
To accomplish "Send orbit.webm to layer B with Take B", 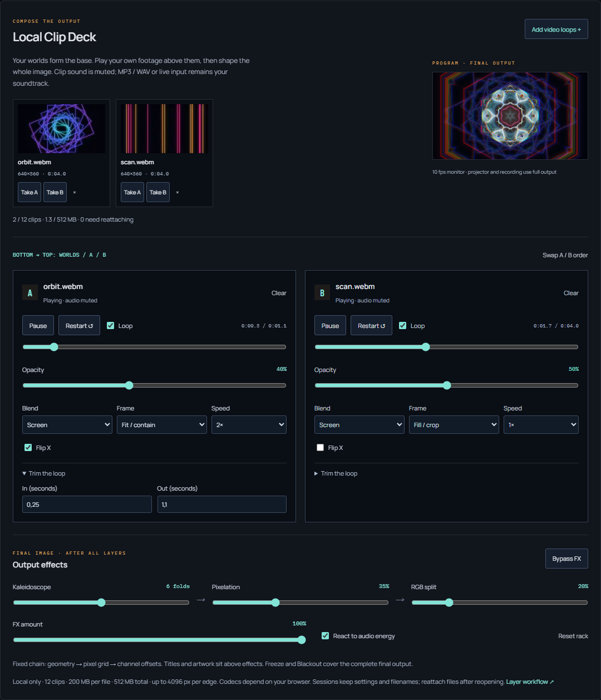I will tap(55, 192).
